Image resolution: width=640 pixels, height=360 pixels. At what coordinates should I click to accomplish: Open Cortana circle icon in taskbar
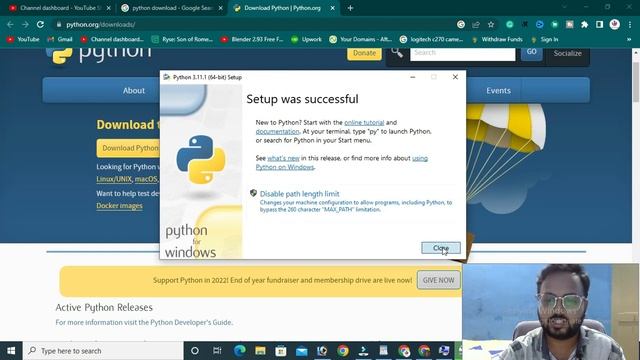195,351
